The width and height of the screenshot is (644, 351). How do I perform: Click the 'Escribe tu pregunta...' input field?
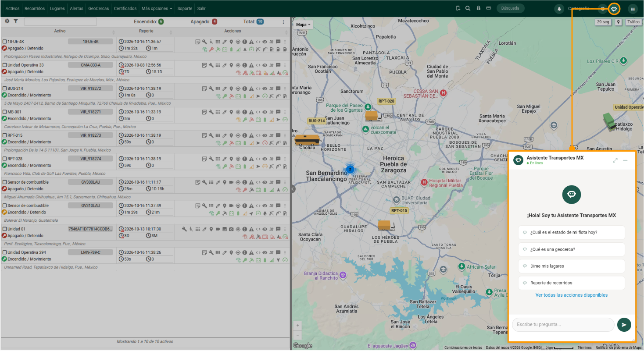tap(563, 325)
